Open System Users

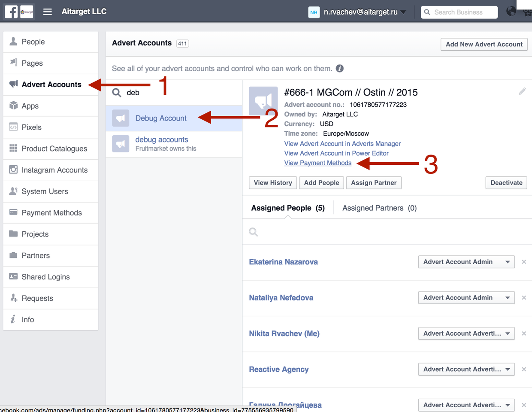(x=51, y=191)
